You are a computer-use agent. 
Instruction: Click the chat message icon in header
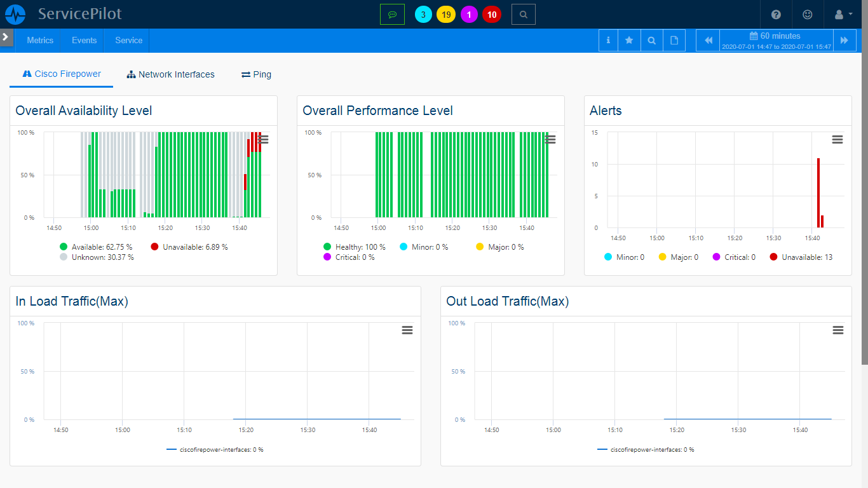(x=392, y=14)
